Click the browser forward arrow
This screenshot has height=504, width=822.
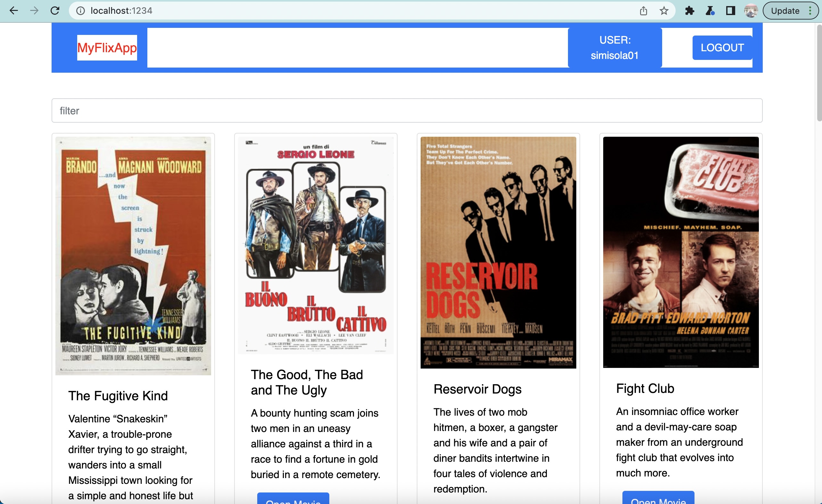click(x=34, y=11)
